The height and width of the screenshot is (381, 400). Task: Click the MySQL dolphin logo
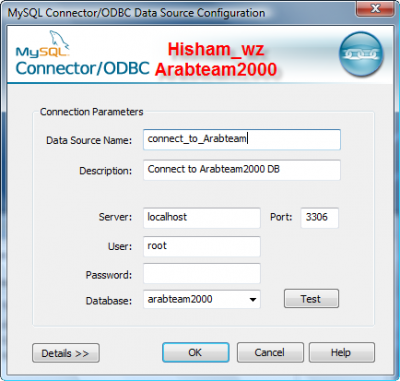pos(43,44)
